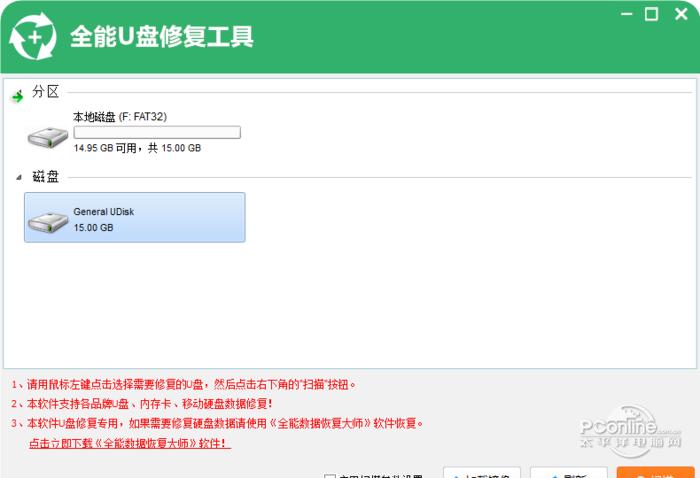Viewport: 700px width, 478px height.
Task: Click the F: drive capacity usage bar
Action: point(157,132)
